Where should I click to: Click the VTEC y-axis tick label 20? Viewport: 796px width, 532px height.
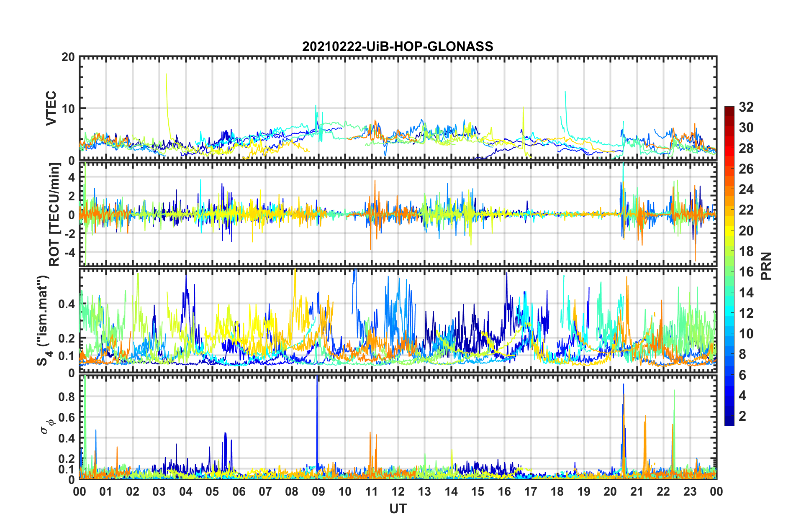pos(68,57)
